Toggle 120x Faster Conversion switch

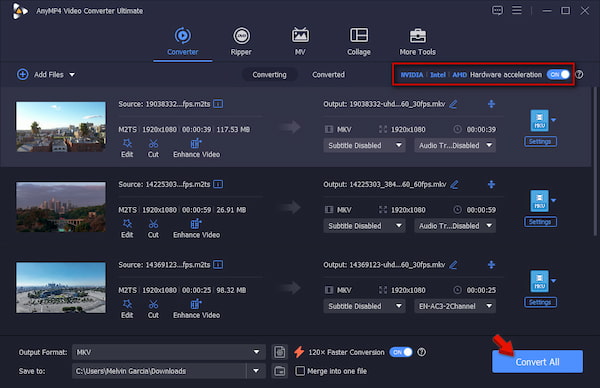[x=401, y=352]
